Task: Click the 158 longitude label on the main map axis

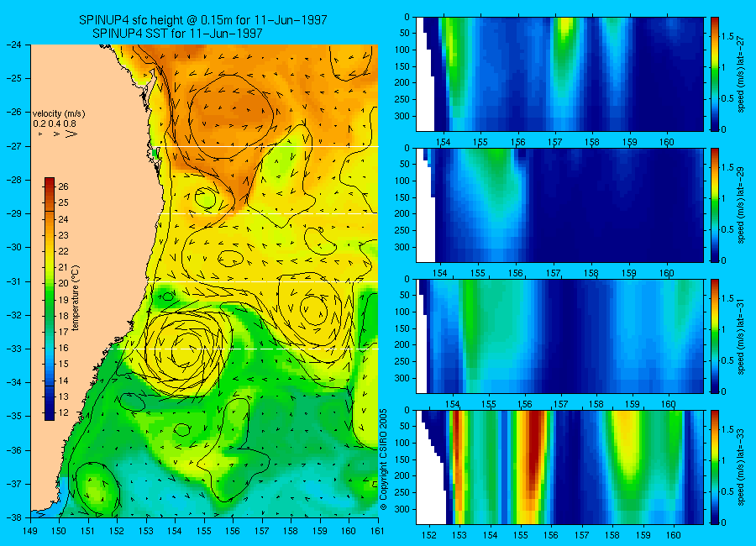Action: 291,532
